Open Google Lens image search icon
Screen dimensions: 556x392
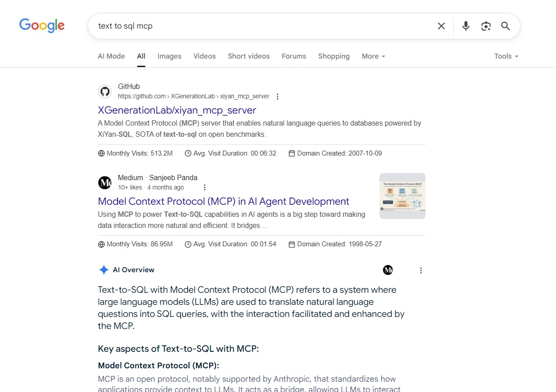486,26
